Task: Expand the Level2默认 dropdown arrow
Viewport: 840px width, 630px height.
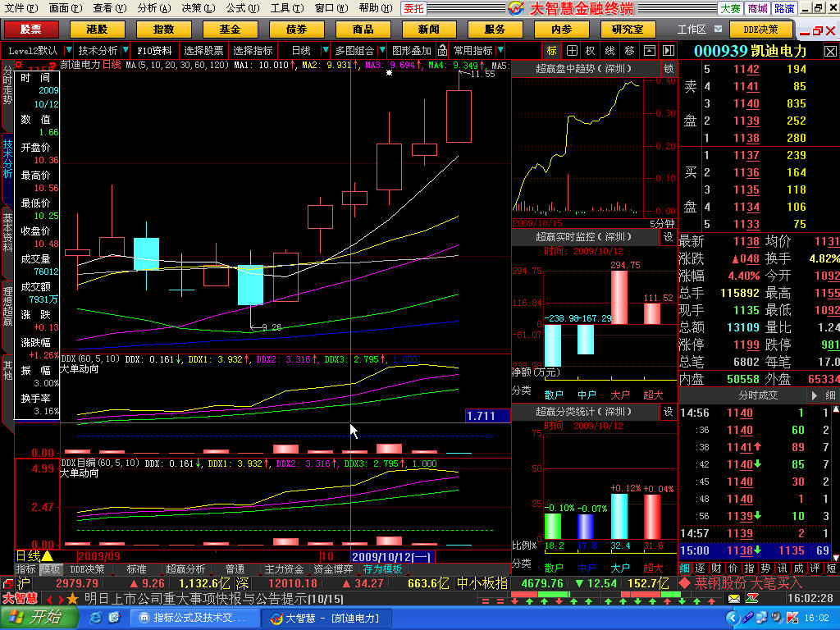Action: (68, 50)
